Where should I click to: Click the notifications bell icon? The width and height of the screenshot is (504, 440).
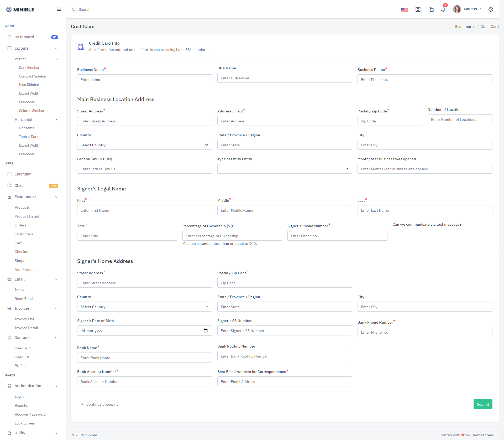(443, 9)
